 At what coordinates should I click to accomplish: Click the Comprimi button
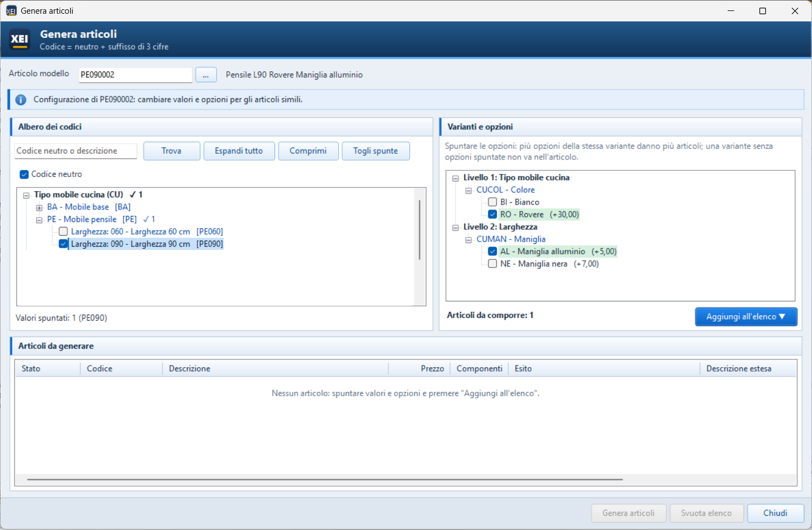click(x=308, y=151)
